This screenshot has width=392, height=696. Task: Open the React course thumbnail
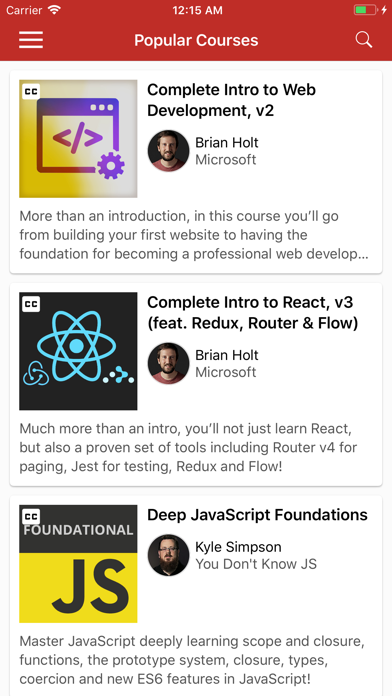point(78,351)
